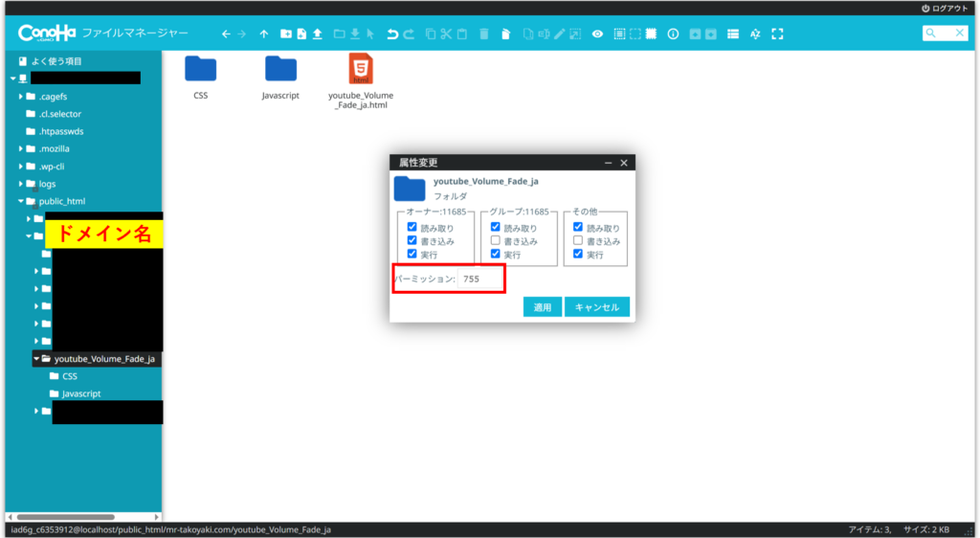Click the search text field
This screenshot has height=538, width=980.
click(x=945, y=34)
